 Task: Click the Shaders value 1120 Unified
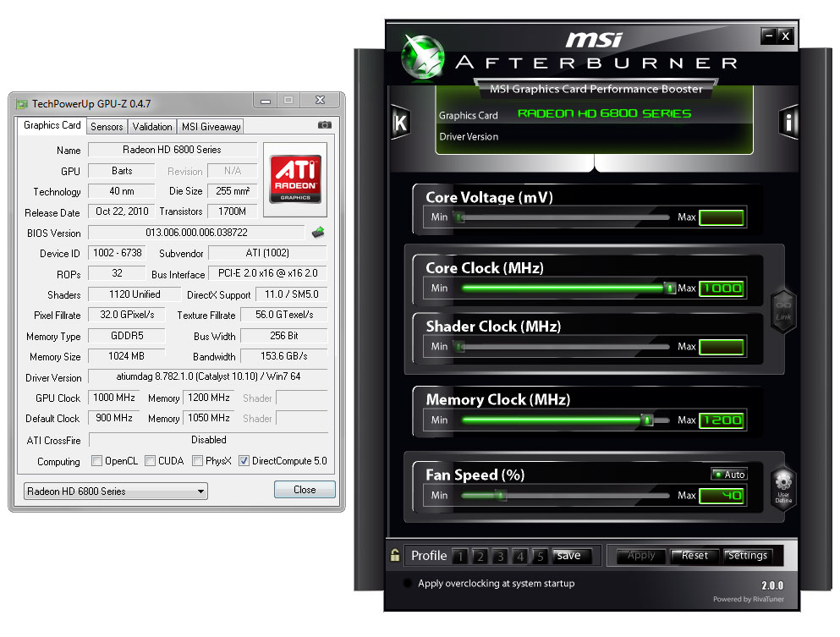pos(135,294)
